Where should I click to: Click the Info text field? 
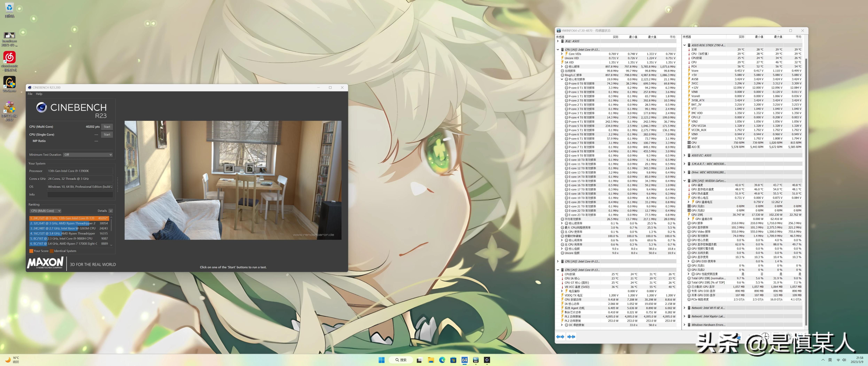[x=80, y=194]
